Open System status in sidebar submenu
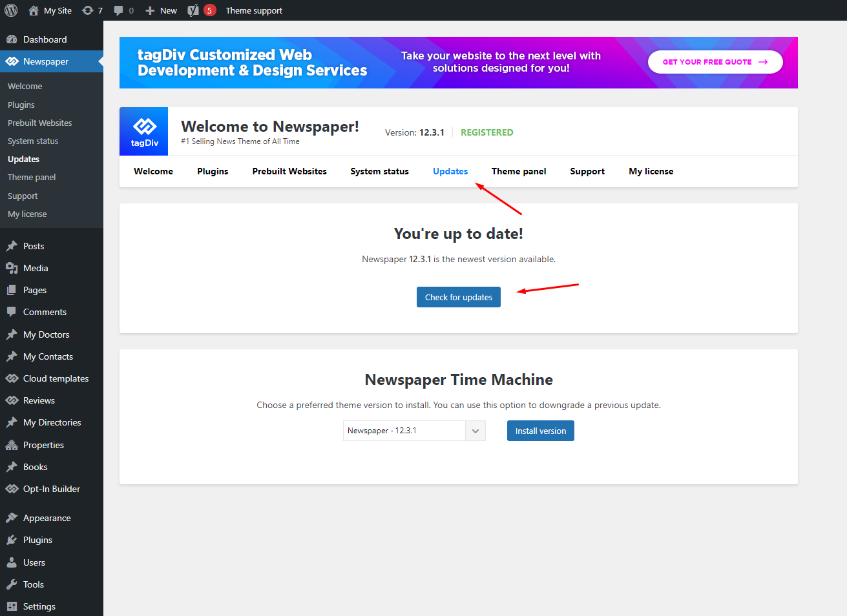847x616 pixels. point(33,141)
